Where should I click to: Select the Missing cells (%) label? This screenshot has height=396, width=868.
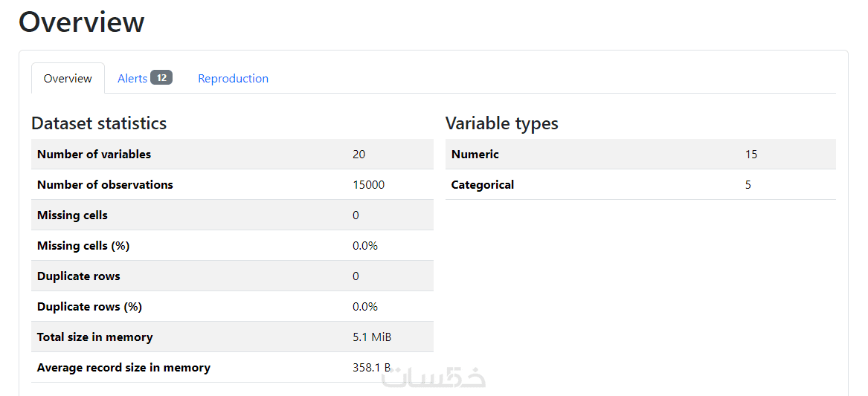click(83, 246)
